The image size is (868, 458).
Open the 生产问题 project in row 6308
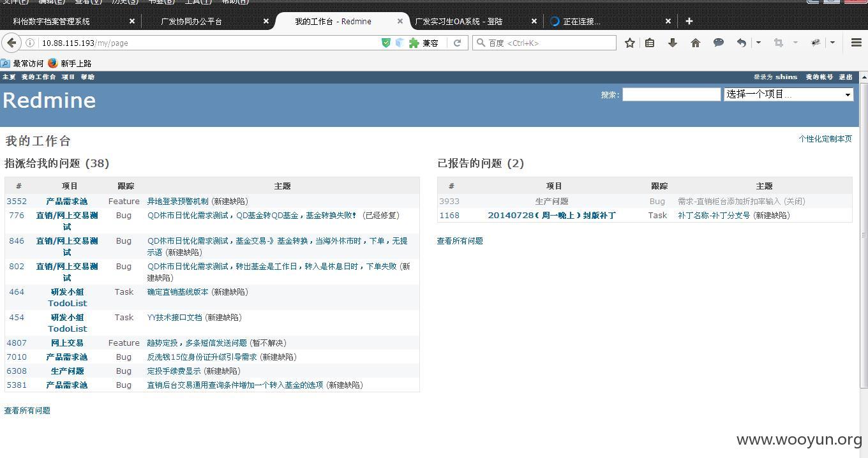67,371
